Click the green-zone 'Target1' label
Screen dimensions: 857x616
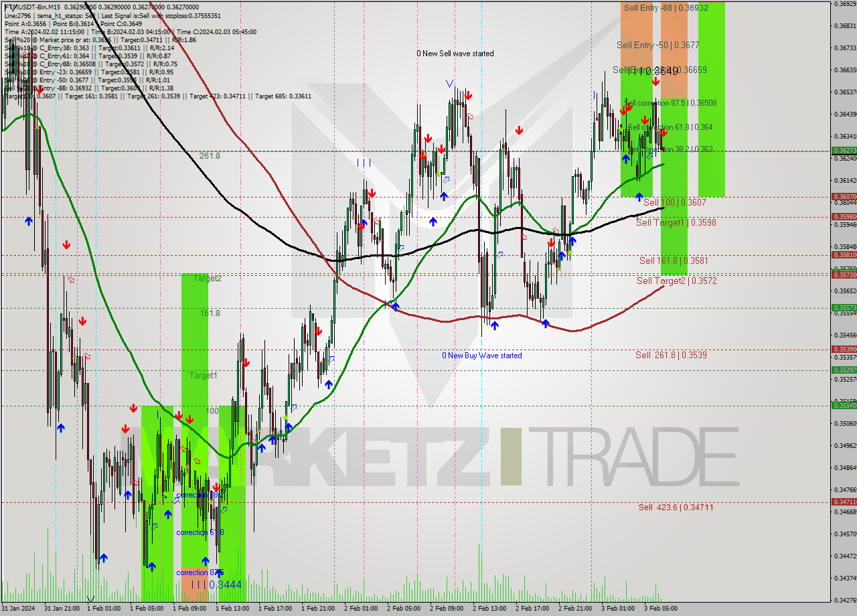pyautogui.click(x=203, y=376)
